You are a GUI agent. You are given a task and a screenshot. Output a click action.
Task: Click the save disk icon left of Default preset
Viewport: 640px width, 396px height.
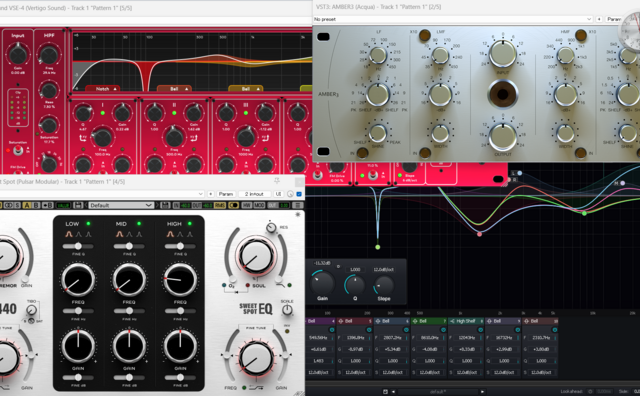tap(78, 205)
